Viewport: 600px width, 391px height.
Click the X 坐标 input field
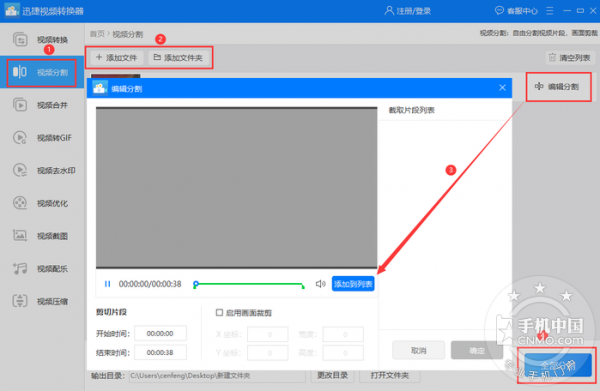pyautogui.click(x=267, y=334)
